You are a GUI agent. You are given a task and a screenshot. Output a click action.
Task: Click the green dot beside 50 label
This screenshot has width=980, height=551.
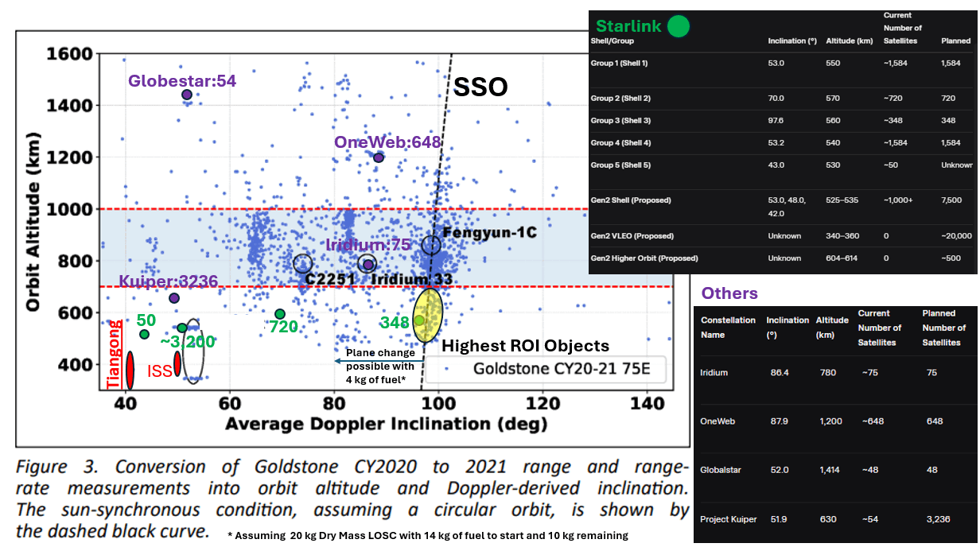point(144,334)
